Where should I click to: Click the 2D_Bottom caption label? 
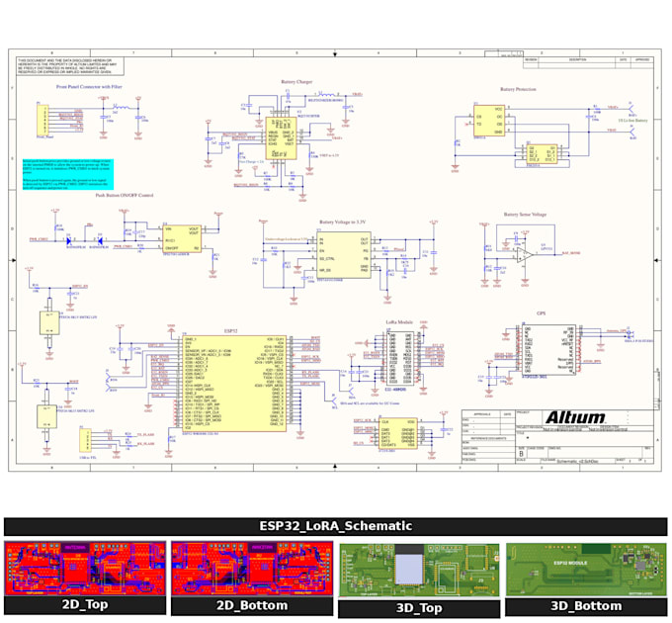click(x=252, y=605)
